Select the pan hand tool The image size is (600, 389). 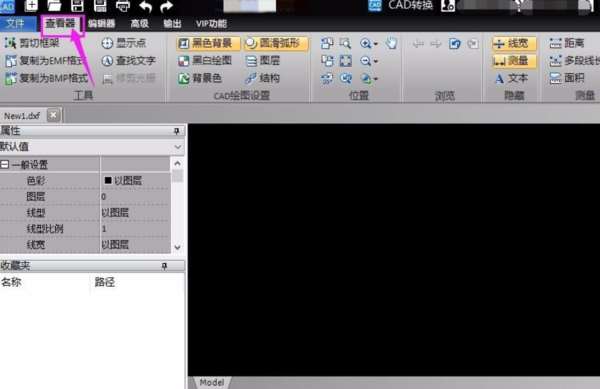[x=391, y=43]
